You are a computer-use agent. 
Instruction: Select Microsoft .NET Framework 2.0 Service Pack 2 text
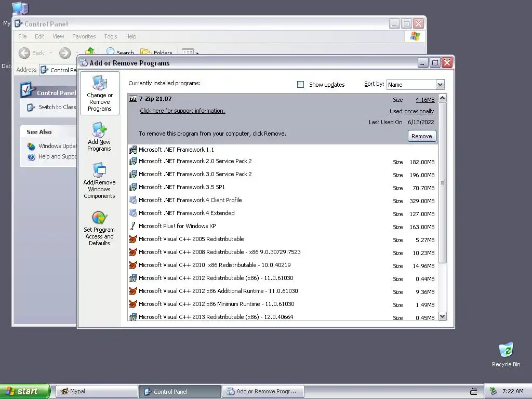point(195,161)
